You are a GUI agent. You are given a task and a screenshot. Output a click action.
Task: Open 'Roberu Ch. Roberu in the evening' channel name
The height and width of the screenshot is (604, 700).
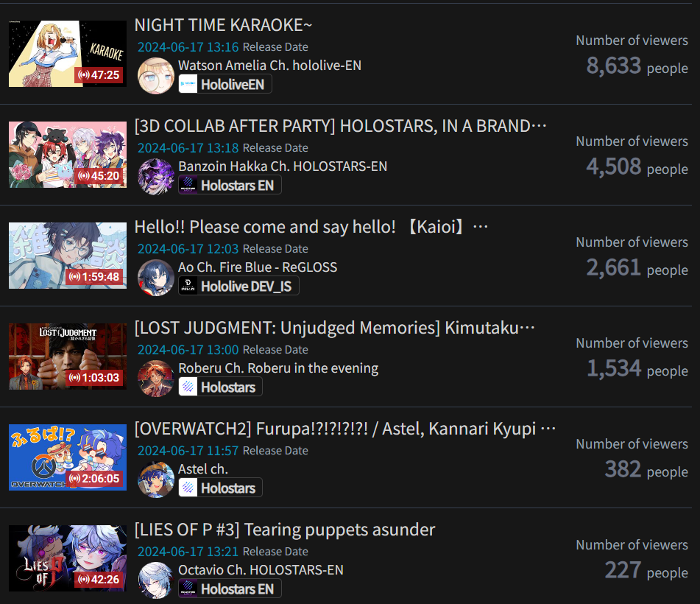(x=278, y=368)
